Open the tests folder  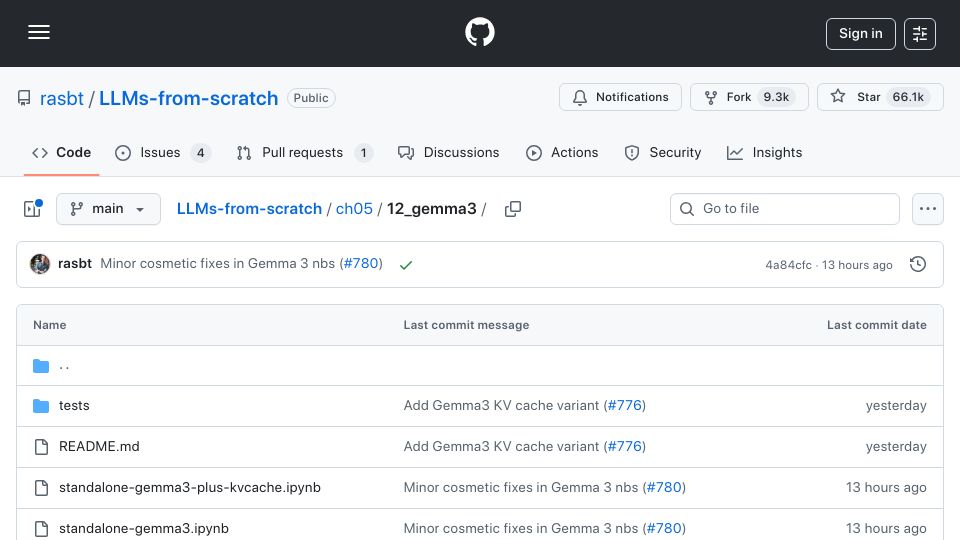[x=74, y=405]
